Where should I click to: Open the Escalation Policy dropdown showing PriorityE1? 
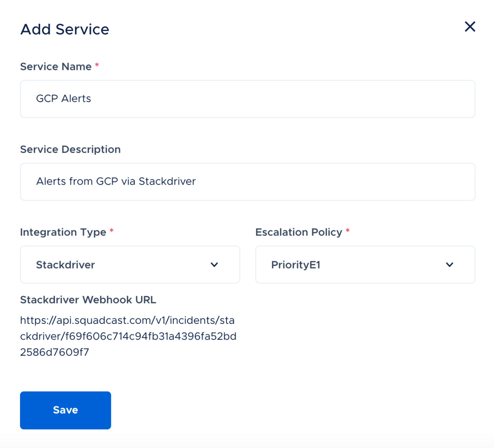point(365,265)
